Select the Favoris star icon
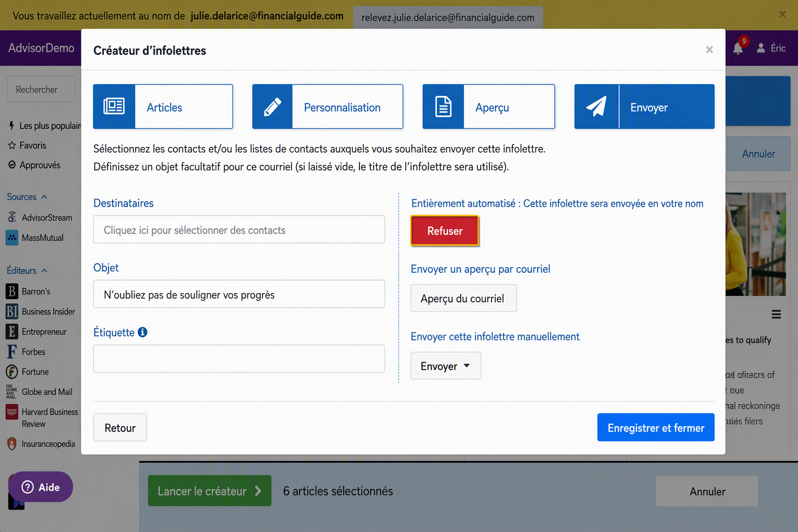Screen dimensions: 798x532 (x=12, y=145)
